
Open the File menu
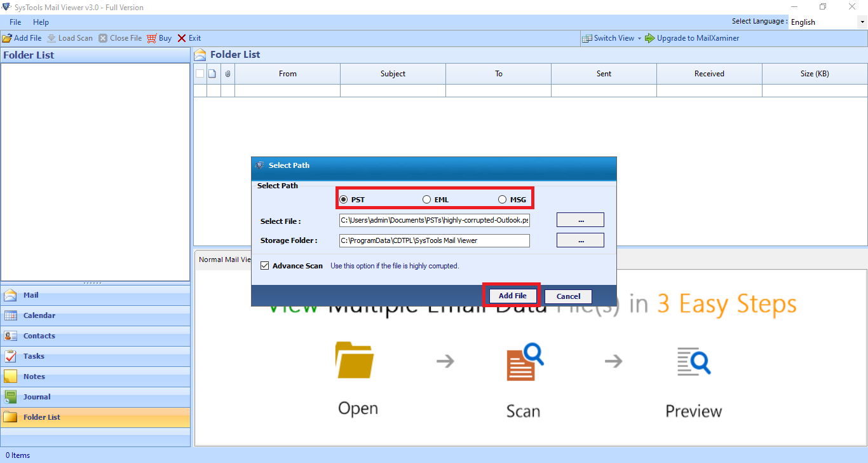coord(15,22)
